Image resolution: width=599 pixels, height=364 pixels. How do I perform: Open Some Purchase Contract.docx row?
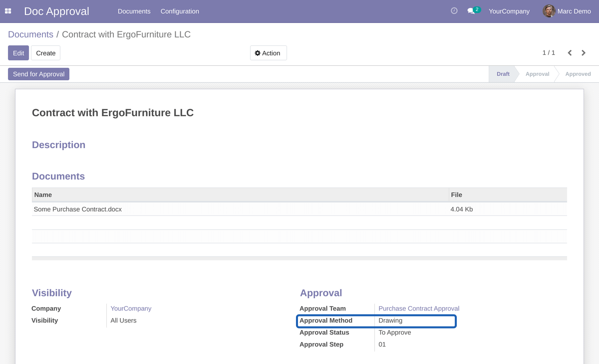pyautogui.click(x=78, y=209)
